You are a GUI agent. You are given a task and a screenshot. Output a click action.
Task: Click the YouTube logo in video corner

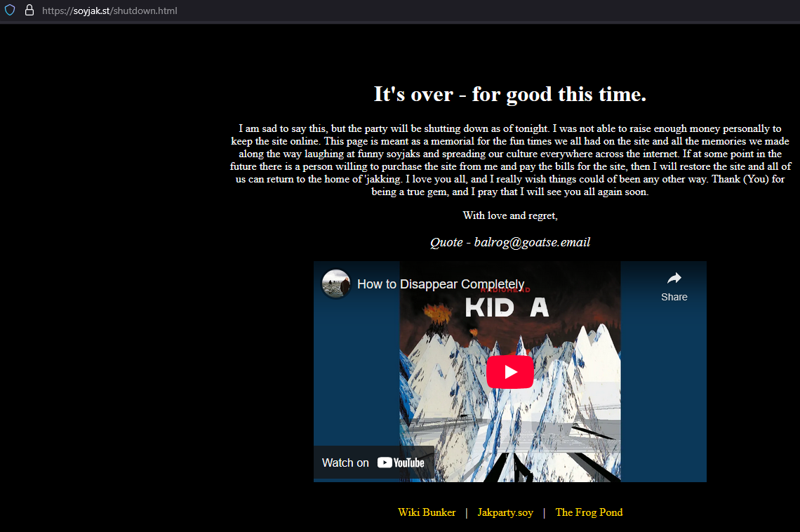pyautogui.click(x=401, y=463)
